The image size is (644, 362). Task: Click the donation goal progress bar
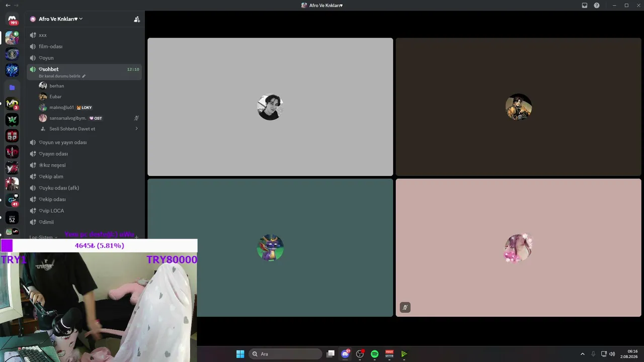point(99,245)
